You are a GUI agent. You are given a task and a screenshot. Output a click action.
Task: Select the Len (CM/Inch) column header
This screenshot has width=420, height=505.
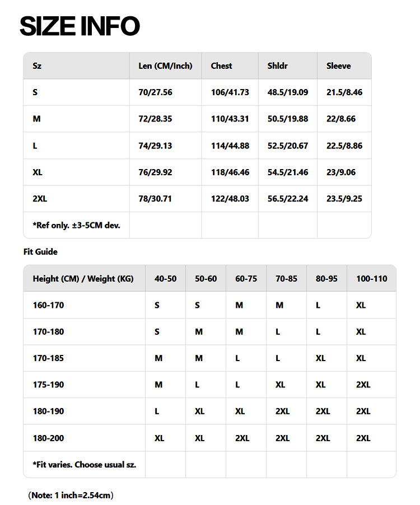coord(165,66)
